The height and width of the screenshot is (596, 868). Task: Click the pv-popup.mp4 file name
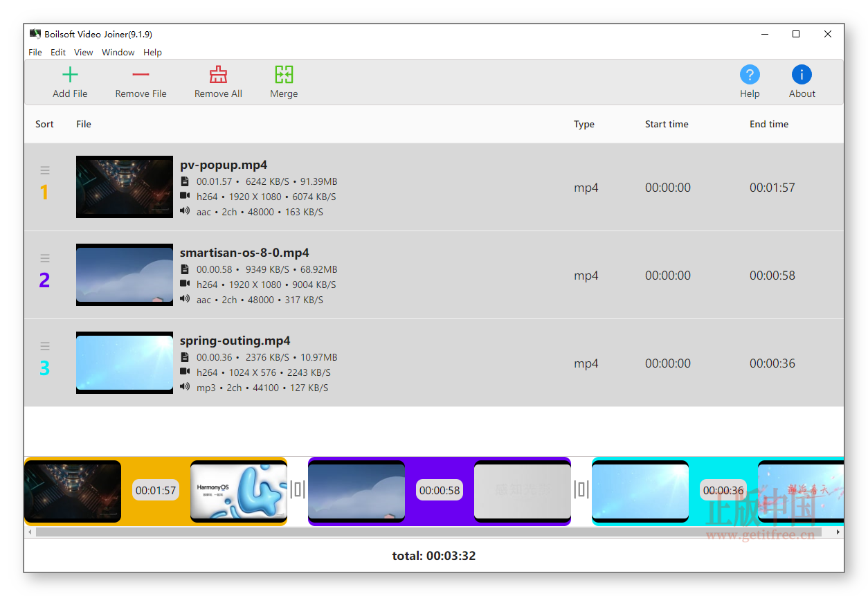[224, 165]
